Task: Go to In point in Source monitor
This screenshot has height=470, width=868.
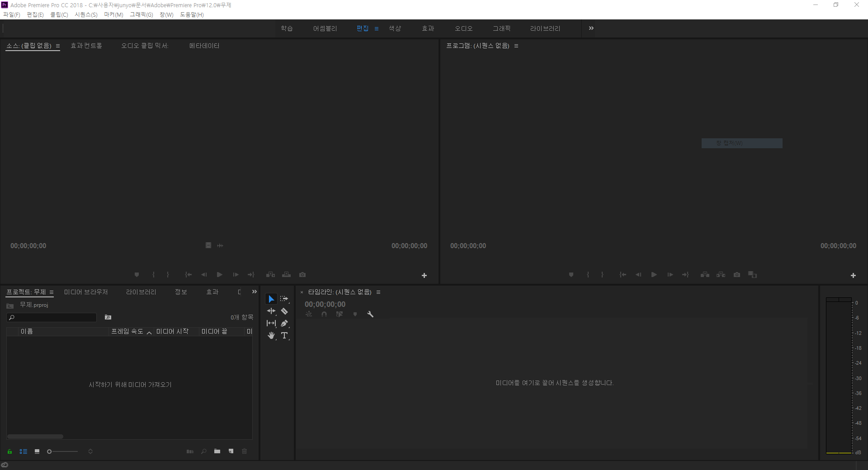Action: point(189,275)
